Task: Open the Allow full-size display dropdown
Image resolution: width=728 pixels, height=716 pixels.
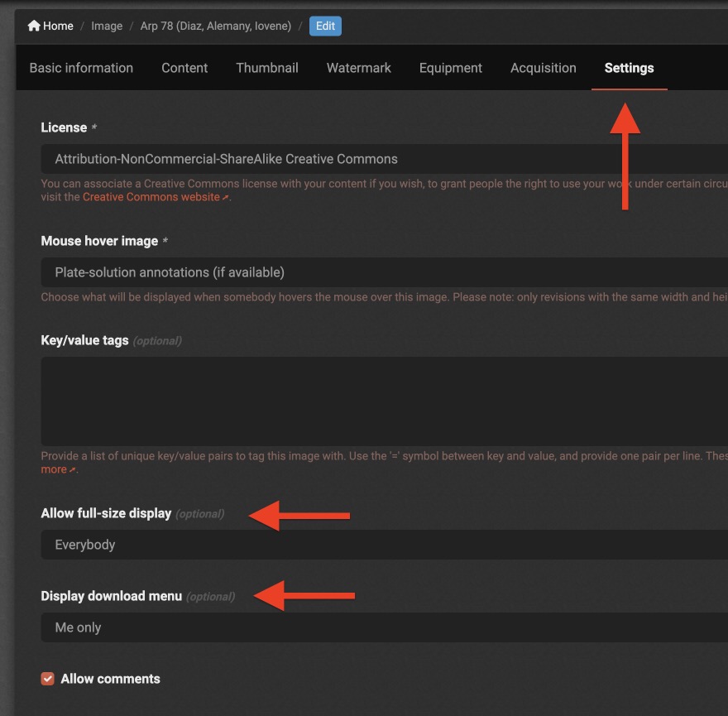Action: 385,545
